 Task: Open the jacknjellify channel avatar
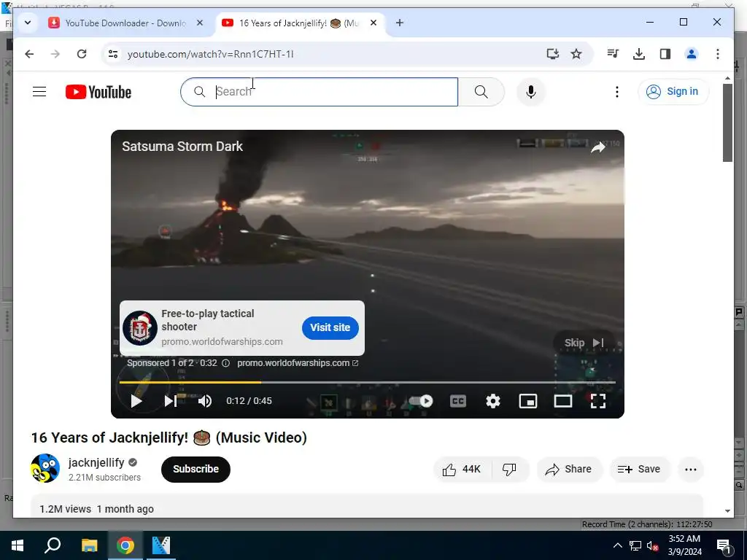(45, 468)
